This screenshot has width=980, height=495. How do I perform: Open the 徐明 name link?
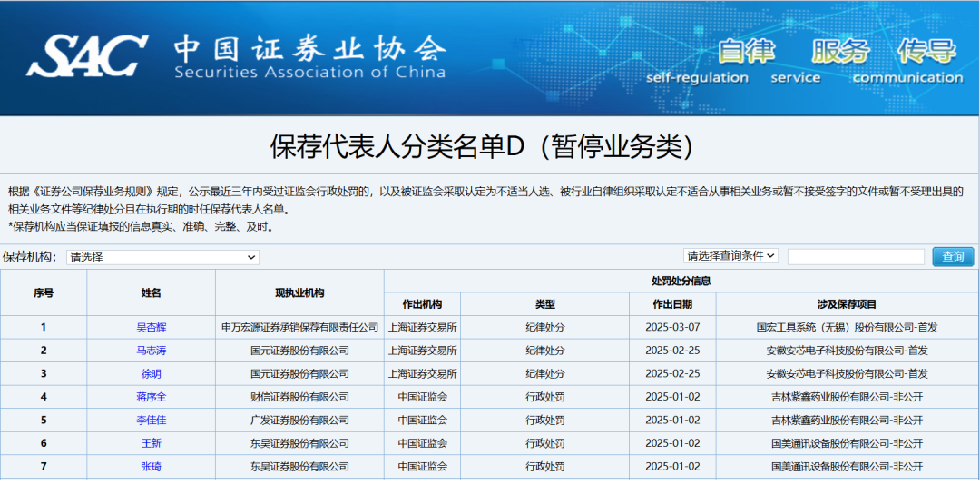152,373
